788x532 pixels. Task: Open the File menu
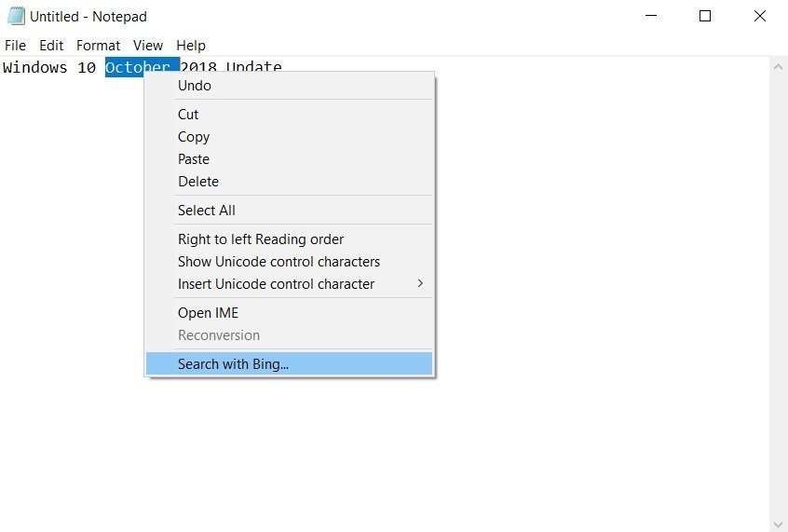click(15, 45)
